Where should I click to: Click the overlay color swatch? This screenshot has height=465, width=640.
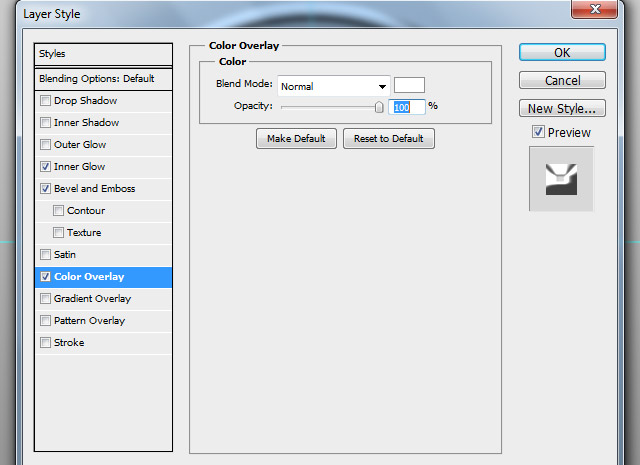[x=409, y=85]
